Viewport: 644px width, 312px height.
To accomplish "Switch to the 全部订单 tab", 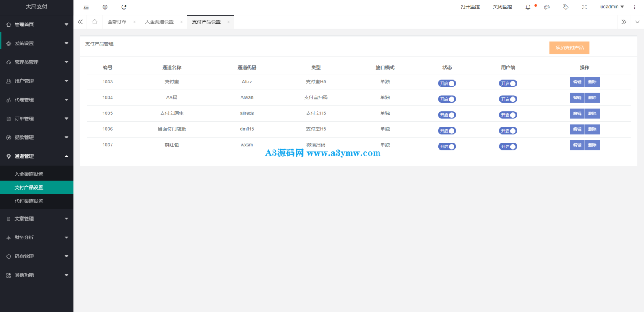I will [117, 22].
